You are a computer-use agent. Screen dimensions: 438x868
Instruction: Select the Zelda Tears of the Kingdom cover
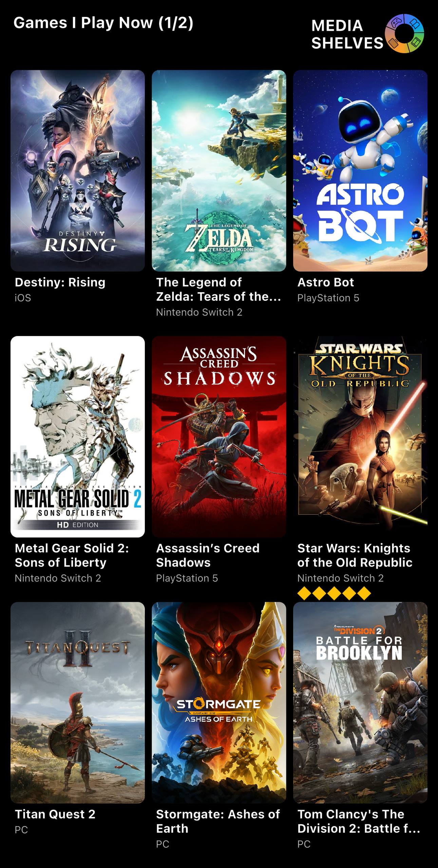click(219, 171)
